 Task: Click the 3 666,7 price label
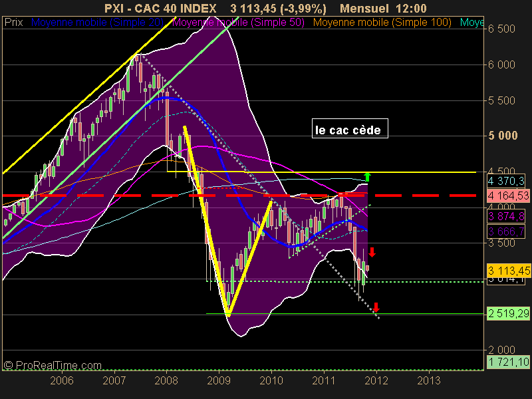pyautogui.click(x=506, y=231)
